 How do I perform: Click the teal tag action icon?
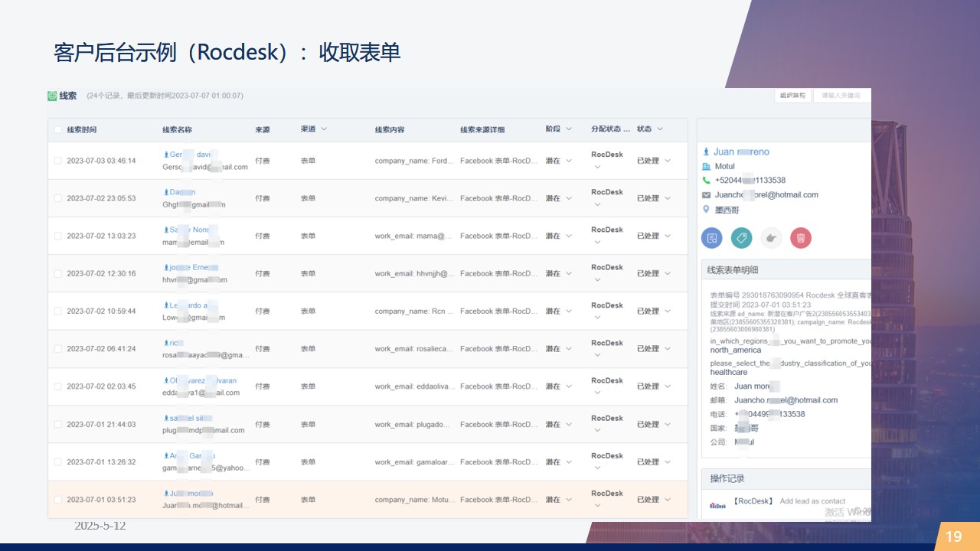click(741, 238)
